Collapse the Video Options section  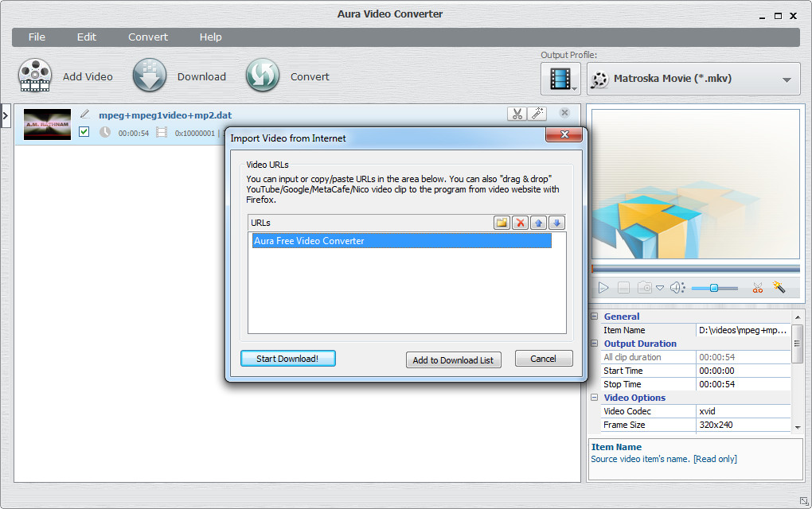pos(594,398)
